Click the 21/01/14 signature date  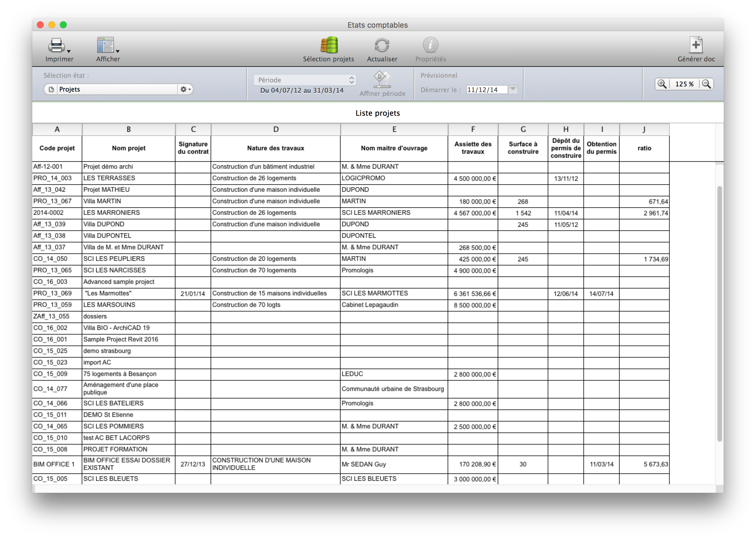tap(193, 294)
